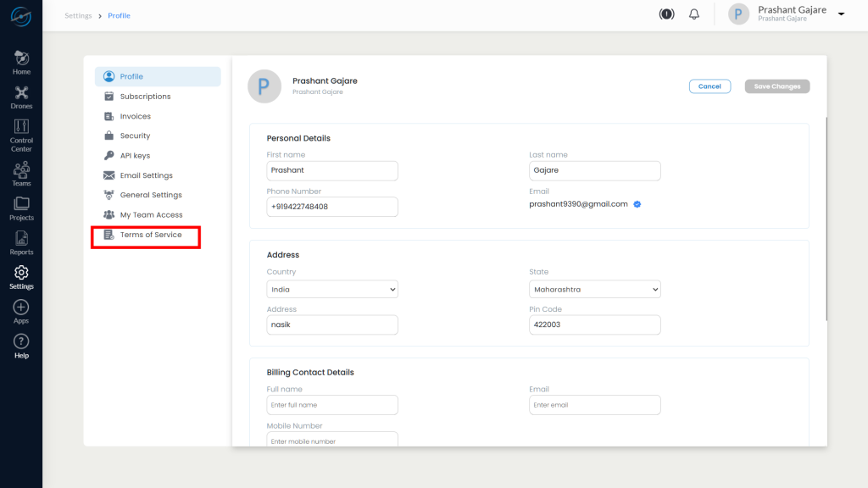This screenshot has height=488, width=868.
Task: Open the Drones section from sidebar
Action: pos(20,96)
